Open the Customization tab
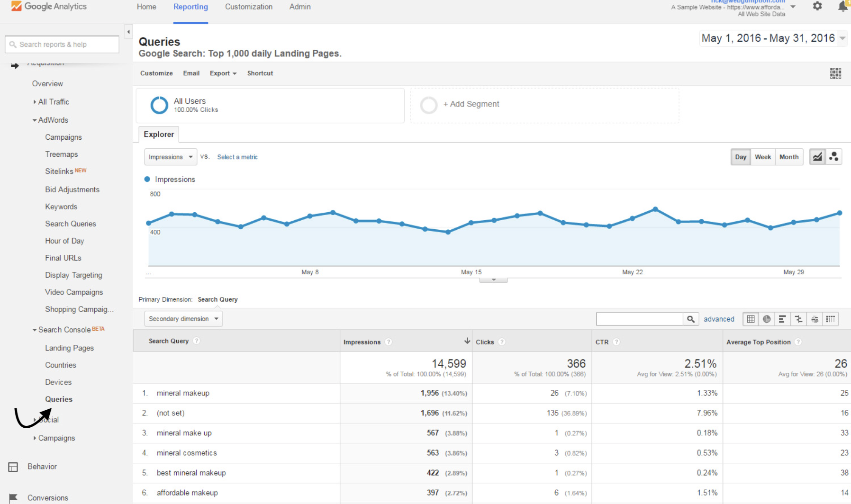851x504 pixels. [x=249, y=7]
